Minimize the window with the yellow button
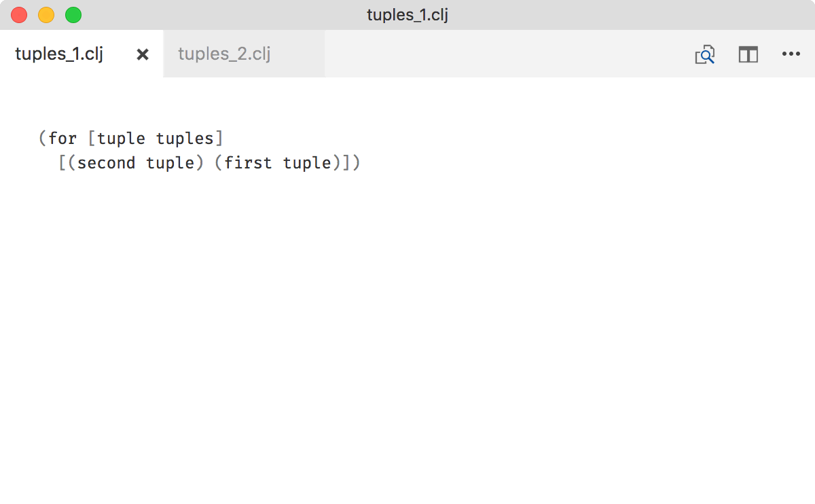 coord(46,15)
